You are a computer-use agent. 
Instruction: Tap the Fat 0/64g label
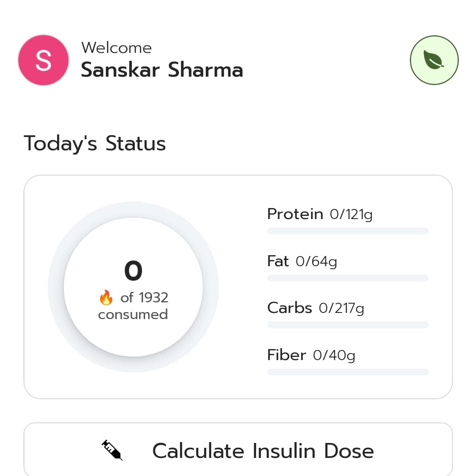coord(302,262)
